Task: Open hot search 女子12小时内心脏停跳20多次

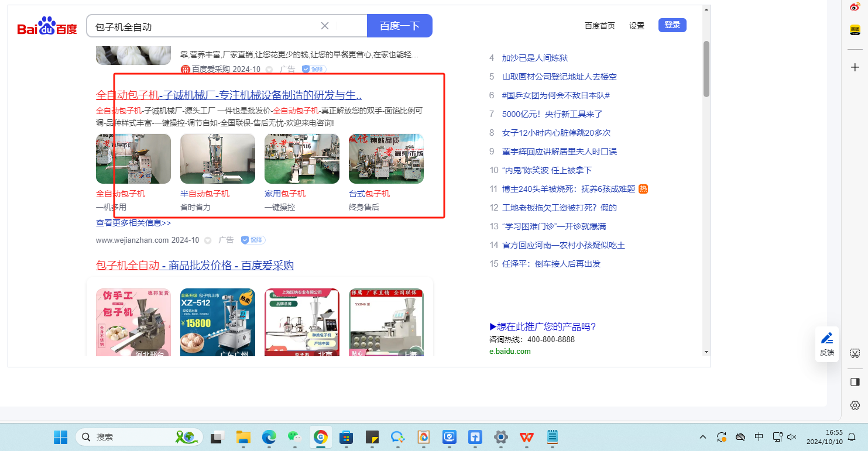Action: 556,133
